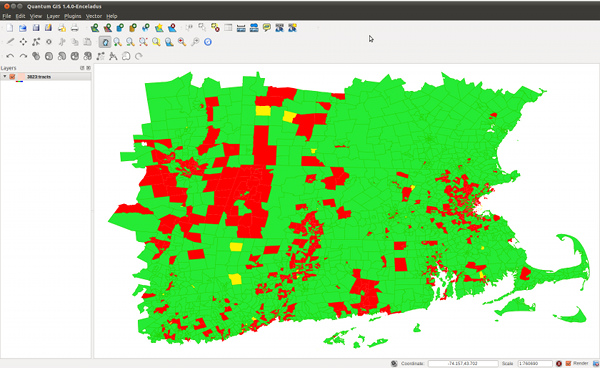
Task: Click the 3823 tracts layer color swatch
Action: [21, 77]
